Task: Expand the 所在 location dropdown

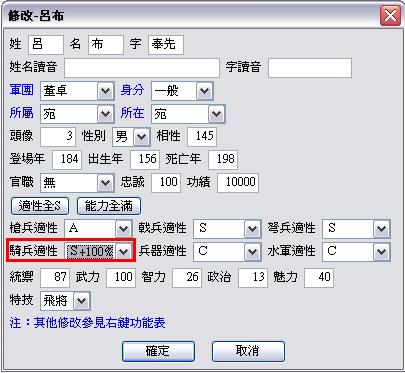Action: coord(188,114)
